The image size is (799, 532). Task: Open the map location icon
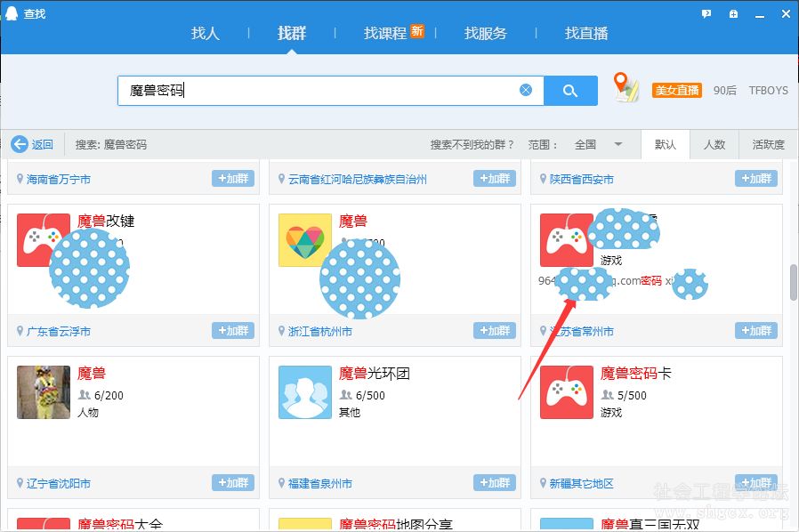626,88
